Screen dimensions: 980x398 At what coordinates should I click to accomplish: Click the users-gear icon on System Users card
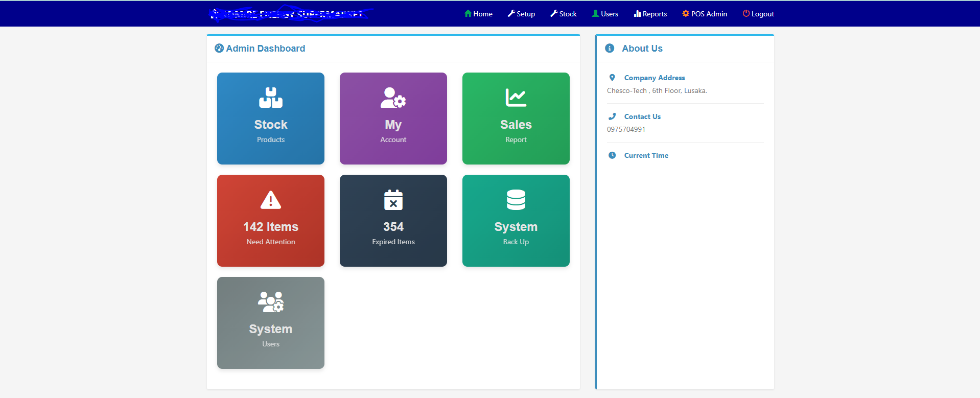coord(270,302)
